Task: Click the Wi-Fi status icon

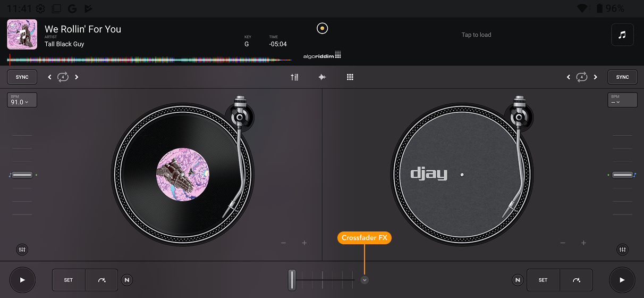Action: 583,9
